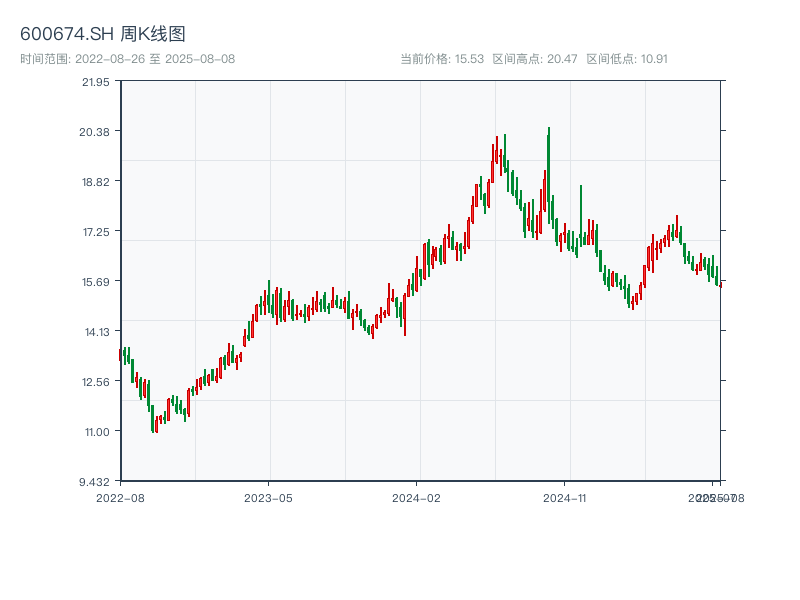Click the tallest green candlestick near 20.47 high
This screenshot has width=800, height=600.
[x=549, y=176]
